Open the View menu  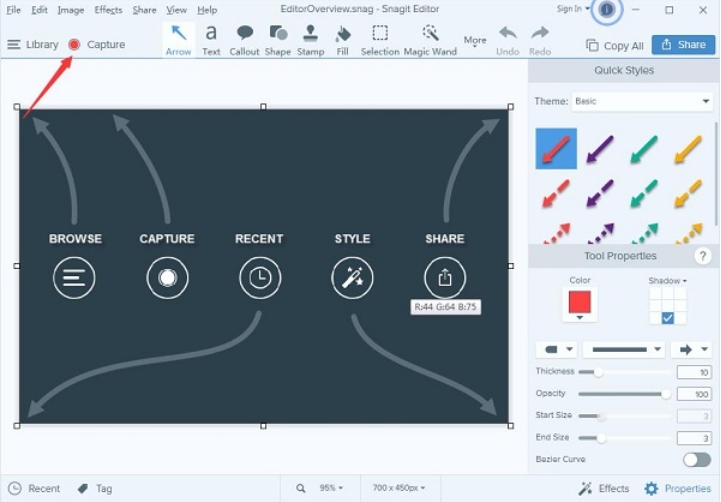click(177, 10)
